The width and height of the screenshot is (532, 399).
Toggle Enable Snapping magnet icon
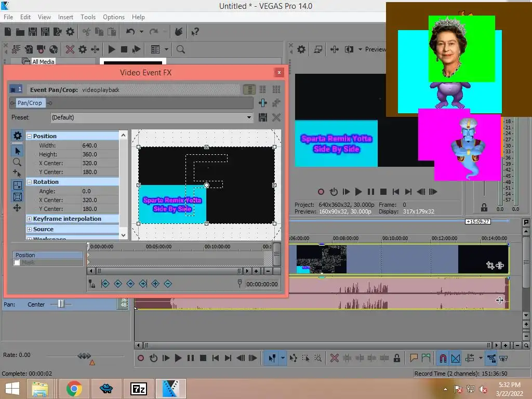pyautogui.click(x=443, y=358)
